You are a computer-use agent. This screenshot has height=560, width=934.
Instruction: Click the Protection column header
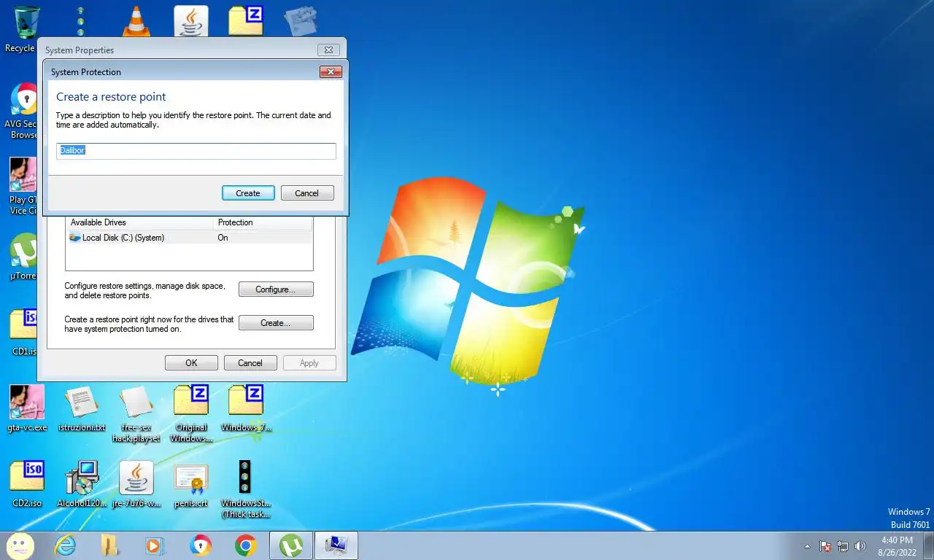tap(263, 222)
